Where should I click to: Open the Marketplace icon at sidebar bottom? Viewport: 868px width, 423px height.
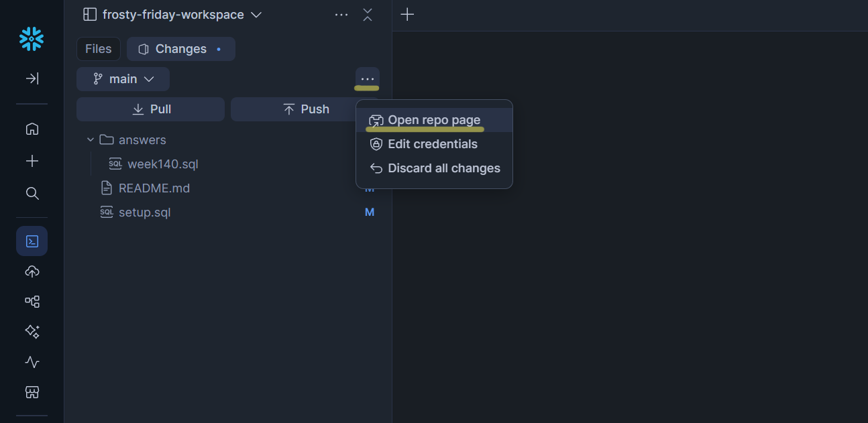tap(32, 392)
